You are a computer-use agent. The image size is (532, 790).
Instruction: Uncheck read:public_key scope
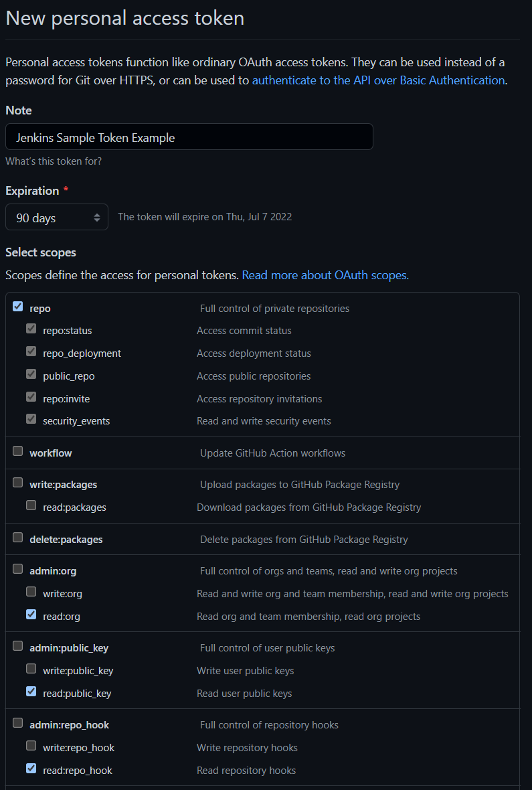[x=31, y=691]
